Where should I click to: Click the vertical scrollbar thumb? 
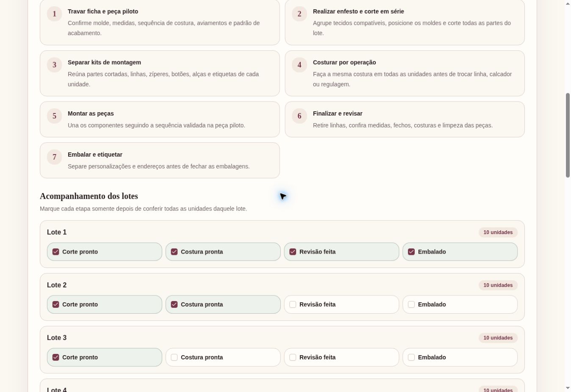click(x=568, y=135)
